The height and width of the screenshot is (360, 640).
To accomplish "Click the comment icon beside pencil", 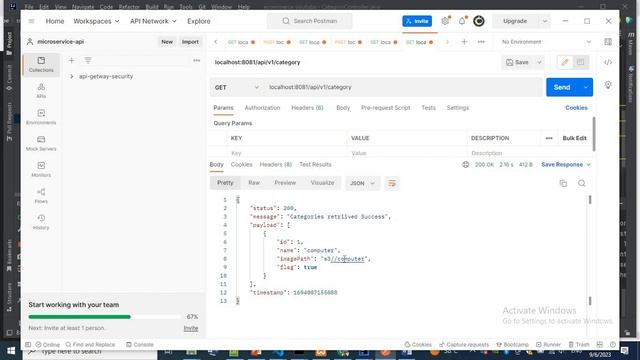I will coord(580,62).
